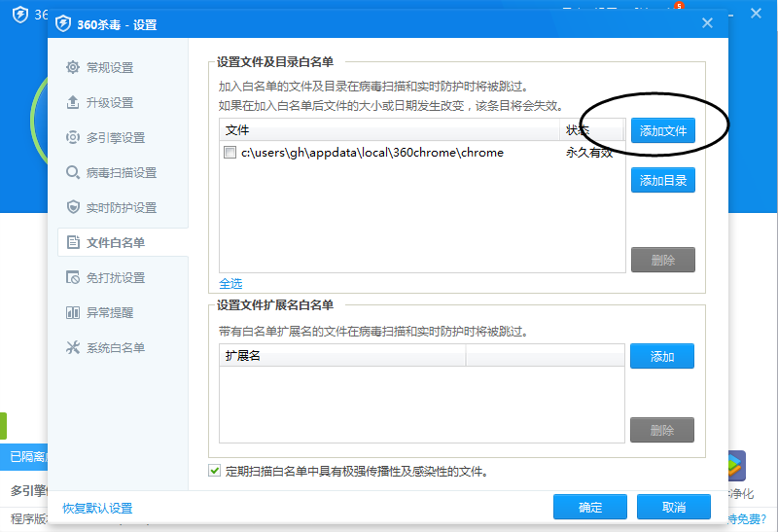Select all entries with 全选 link
The width and height of the screenshot is (778, 532).
[x=230, y=283]
